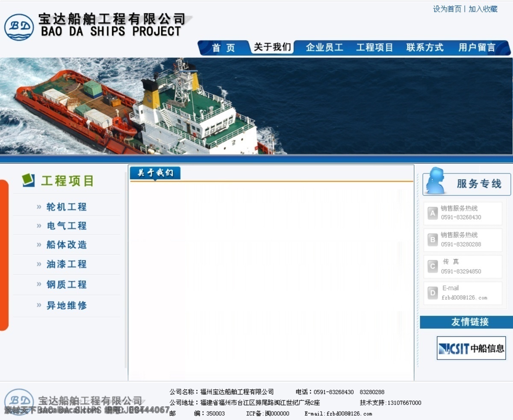Open the 船体改造 project link
513x420 pixels.
(67, 244)
